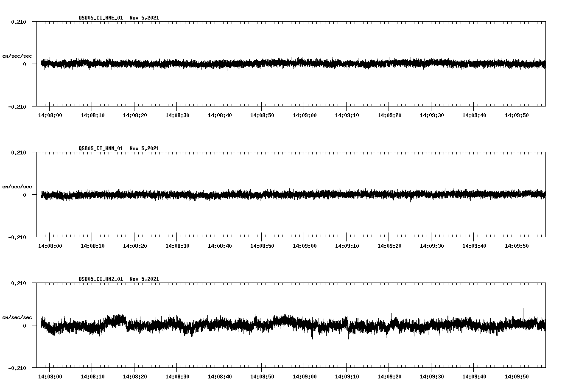
Task: Pick 14:09:20 on the HNZ time axis
Action: click(389, 377)
